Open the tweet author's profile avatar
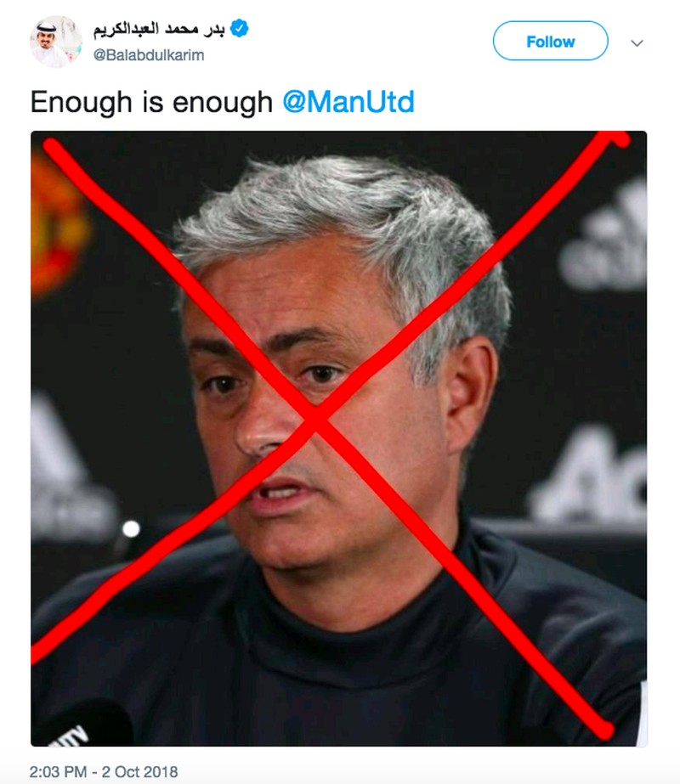 click(56, 42)
